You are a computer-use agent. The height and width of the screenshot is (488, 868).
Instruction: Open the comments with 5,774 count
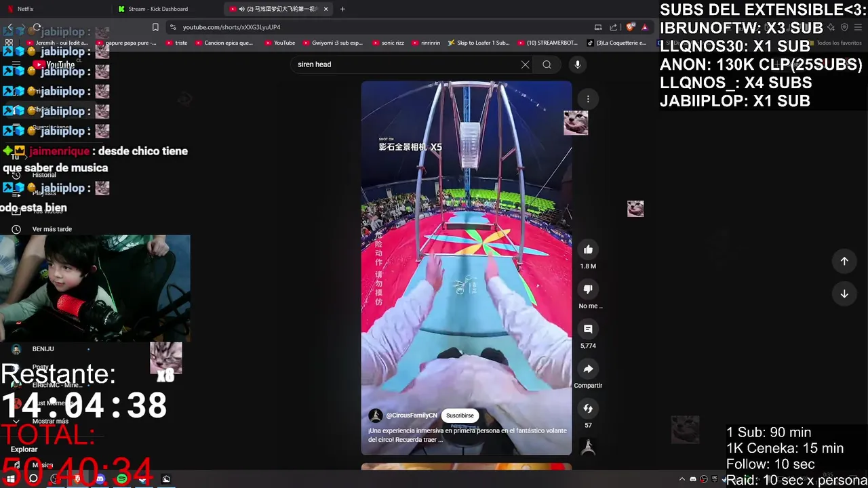[x=588, y=329]
